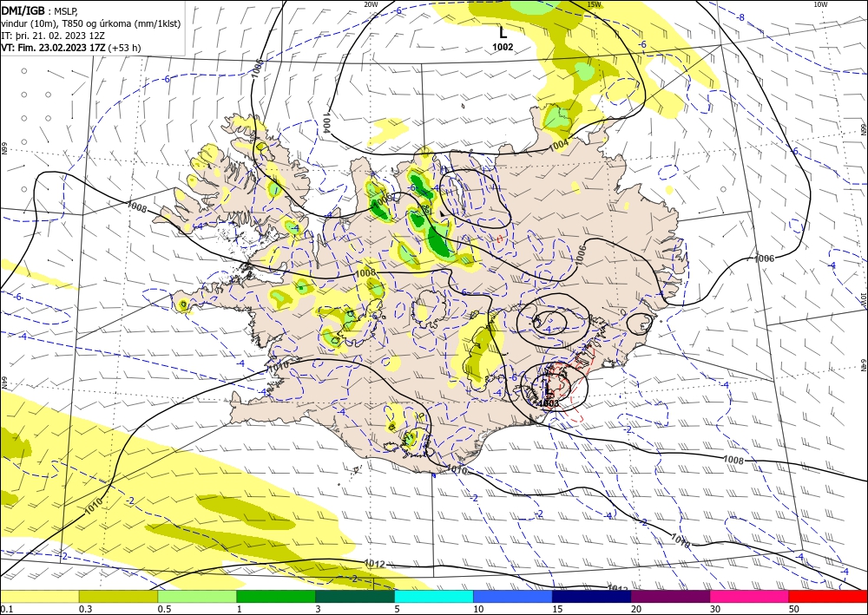Select the green 1–3 mm legend swatch

pos(276,596)
